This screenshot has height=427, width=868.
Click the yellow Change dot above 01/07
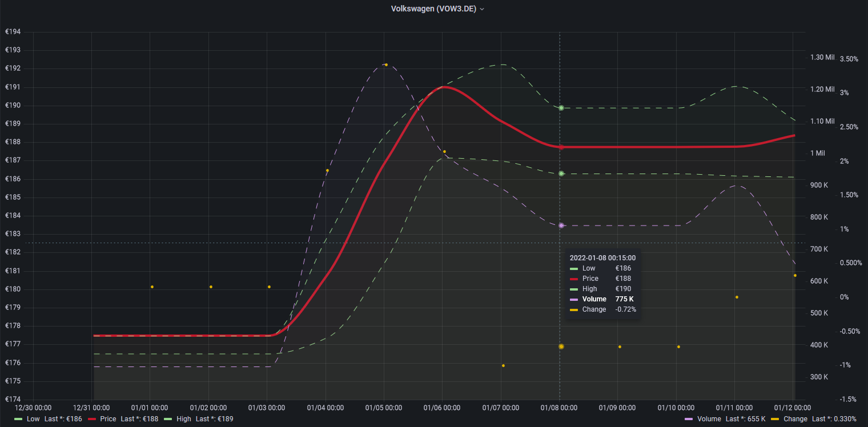click(503, 366)
